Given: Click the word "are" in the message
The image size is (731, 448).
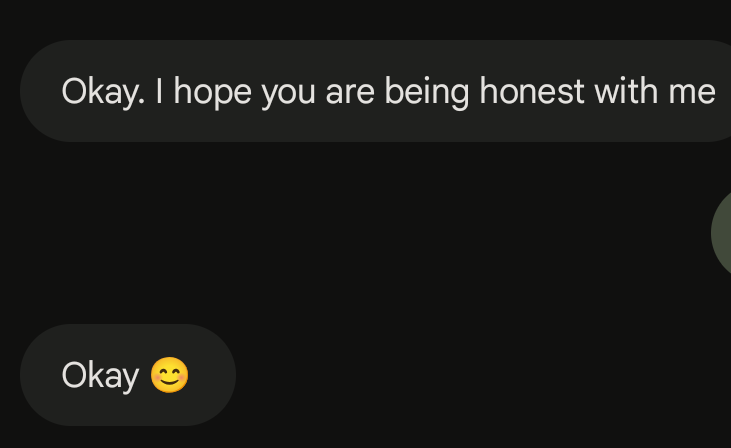Looking at the screenshot, I should (x=350, y=92).
